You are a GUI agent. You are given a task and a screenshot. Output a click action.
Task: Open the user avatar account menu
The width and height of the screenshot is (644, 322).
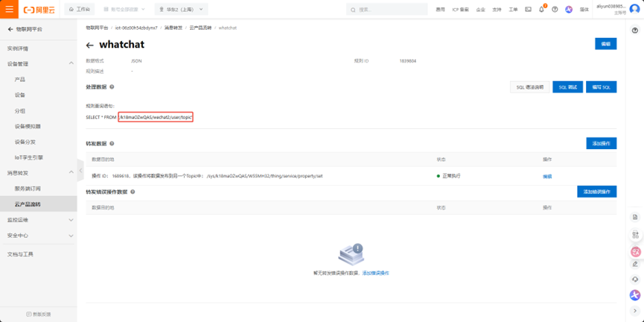[x=634, y=9]
